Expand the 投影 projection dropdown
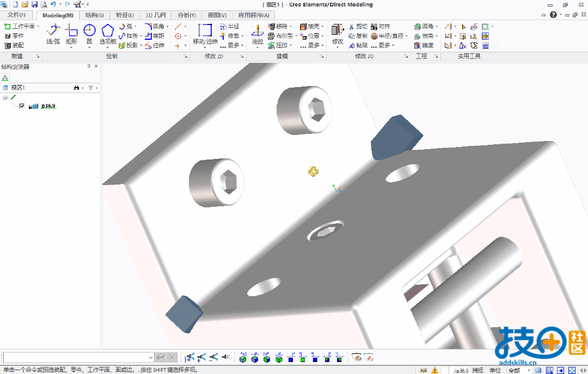 pyautogui.click(x=140, y=45)
